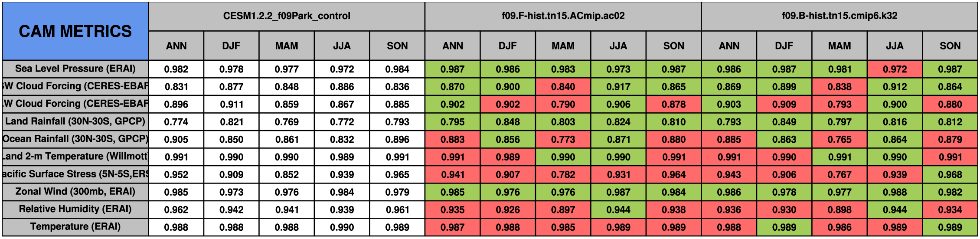Select the Zonal Wind (300mb, ERAI) row label
The width and height of the screenshot is (980, 239).
pyautogui.click(x=75, y=192)
